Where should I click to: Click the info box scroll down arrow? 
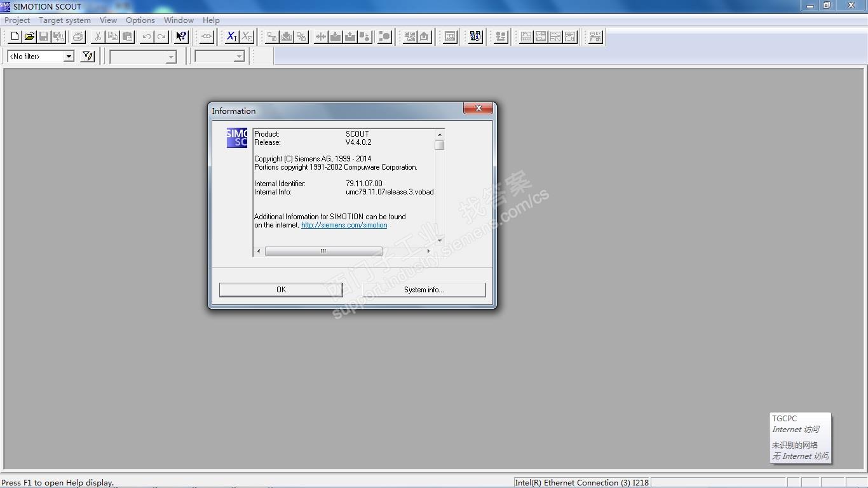tap(439, 241)
